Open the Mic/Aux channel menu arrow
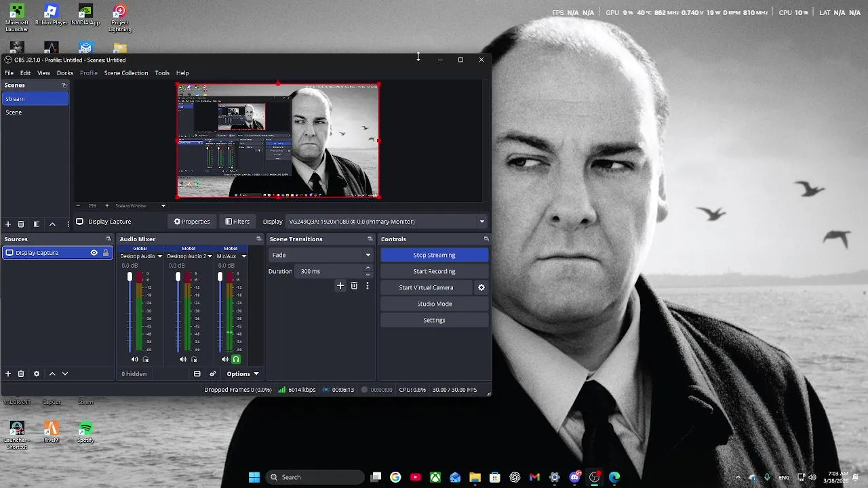Viewport: 868px width, 488px height. (x=243, y=256)
